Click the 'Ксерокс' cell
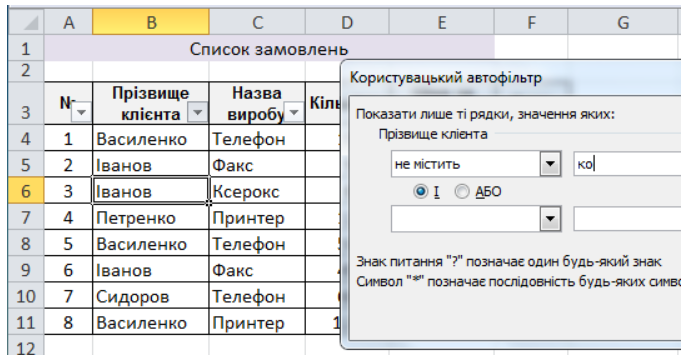689x360 pixels. point(257,191)
